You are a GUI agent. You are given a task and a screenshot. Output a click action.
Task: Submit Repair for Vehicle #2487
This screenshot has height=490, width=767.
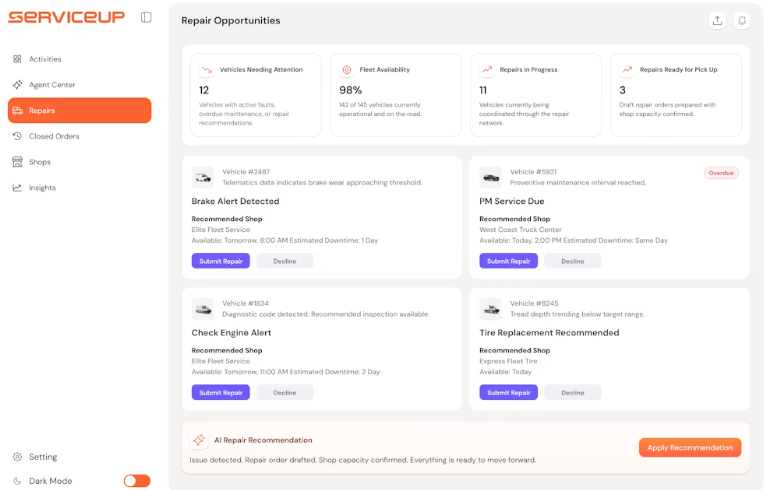pyautogui.click(x=221, y=261)
